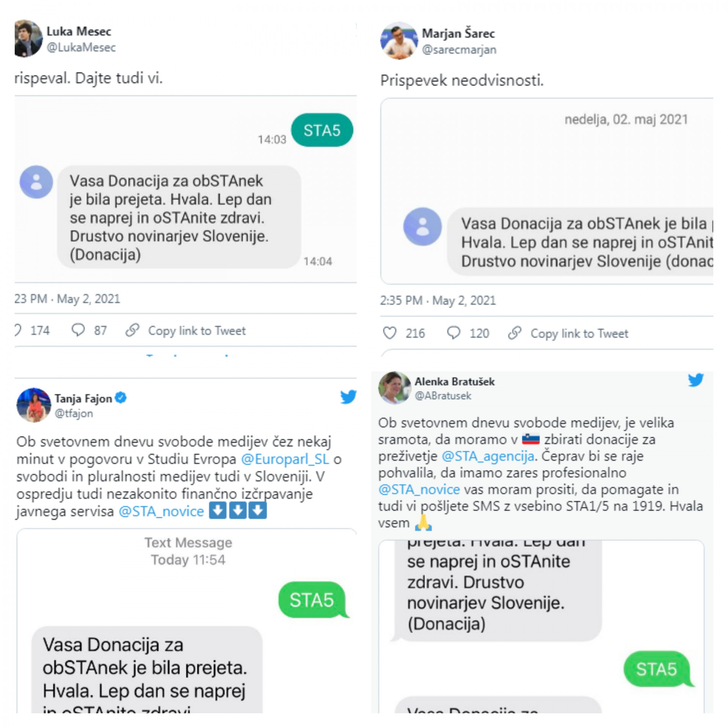The width and height of the screenshot is (728, 728).
Task: Like Marjan Šarec's tweet with heart icon
Action: coord(389,333)
